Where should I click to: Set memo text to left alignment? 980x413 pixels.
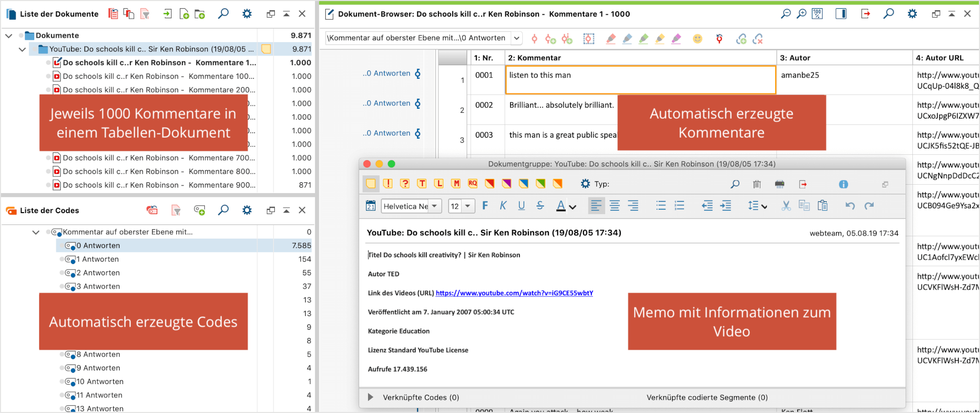click(596, 206)
